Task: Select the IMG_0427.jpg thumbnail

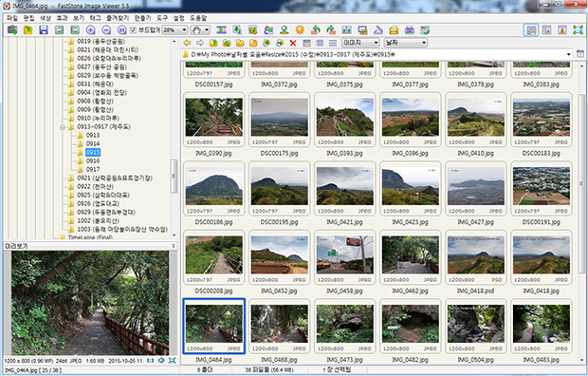Action: click(x=475, y=189)
